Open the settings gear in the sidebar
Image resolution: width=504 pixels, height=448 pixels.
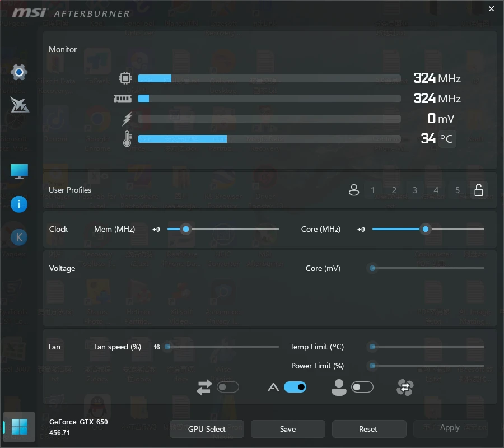(x=18, y=72)
